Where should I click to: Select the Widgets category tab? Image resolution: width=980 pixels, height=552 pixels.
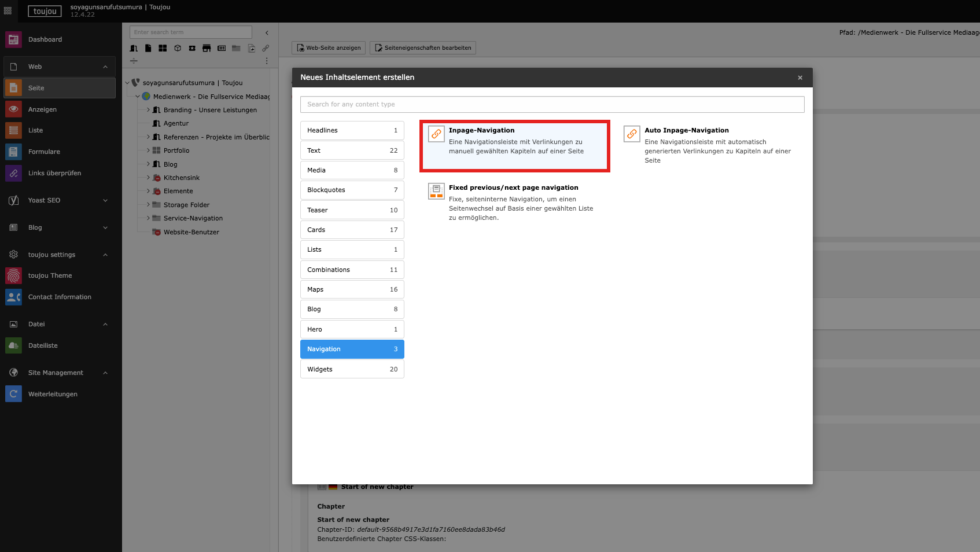352,369
